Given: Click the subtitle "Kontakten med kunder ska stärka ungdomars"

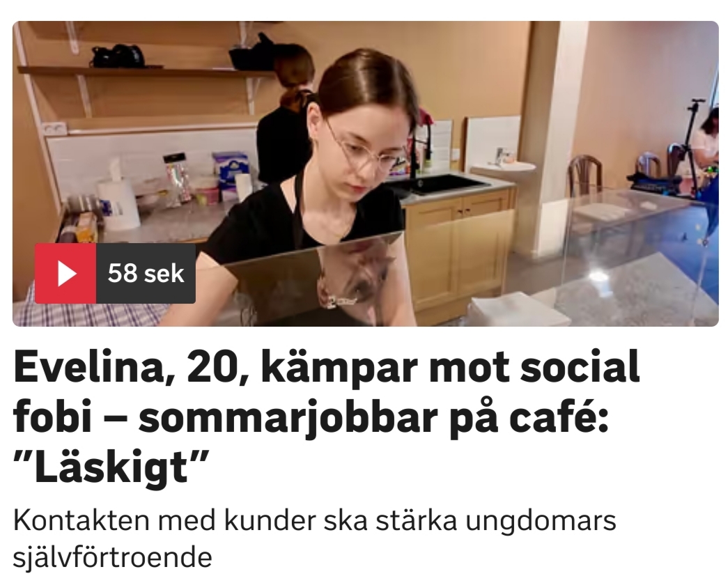Looking at the screenshot, I should point(314,521).
